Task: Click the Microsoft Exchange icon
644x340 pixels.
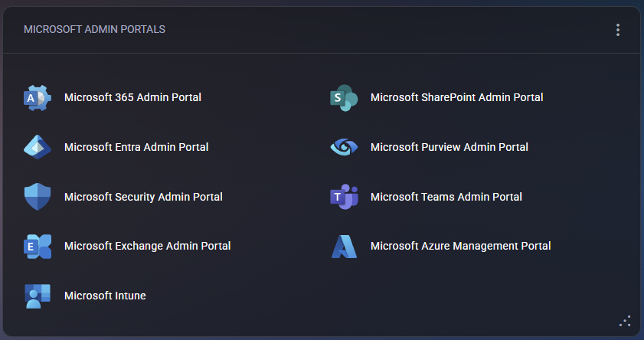Action: (37, 247)
